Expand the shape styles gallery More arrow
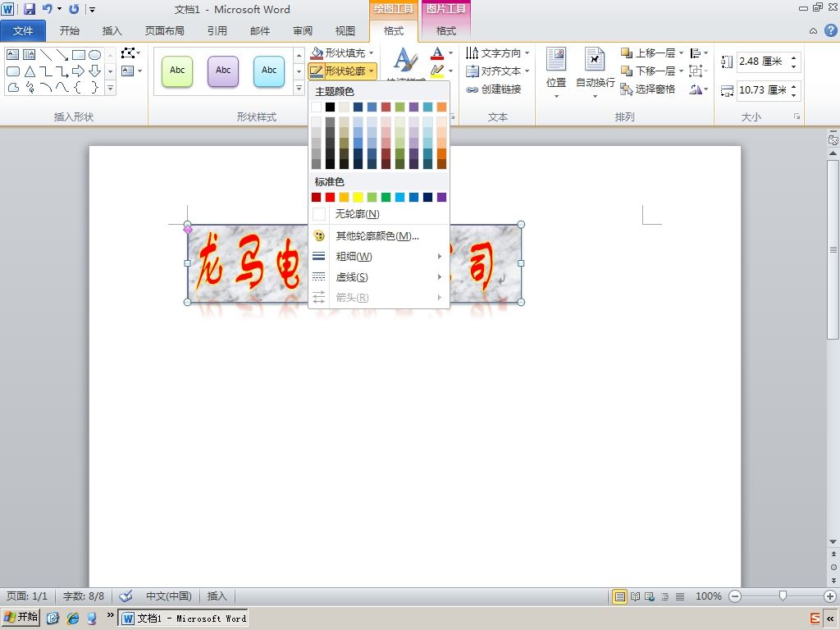 299,89
